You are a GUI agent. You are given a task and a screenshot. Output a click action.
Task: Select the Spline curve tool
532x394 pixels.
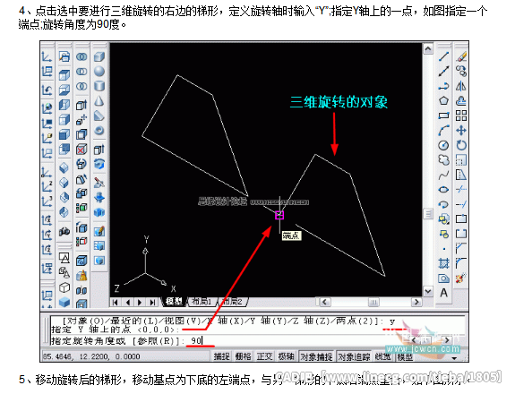coord(443,176)
